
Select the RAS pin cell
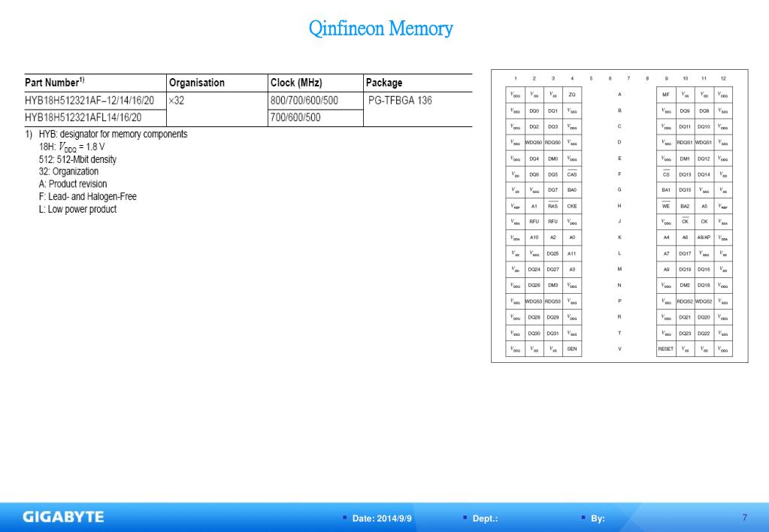pos(553,206)
